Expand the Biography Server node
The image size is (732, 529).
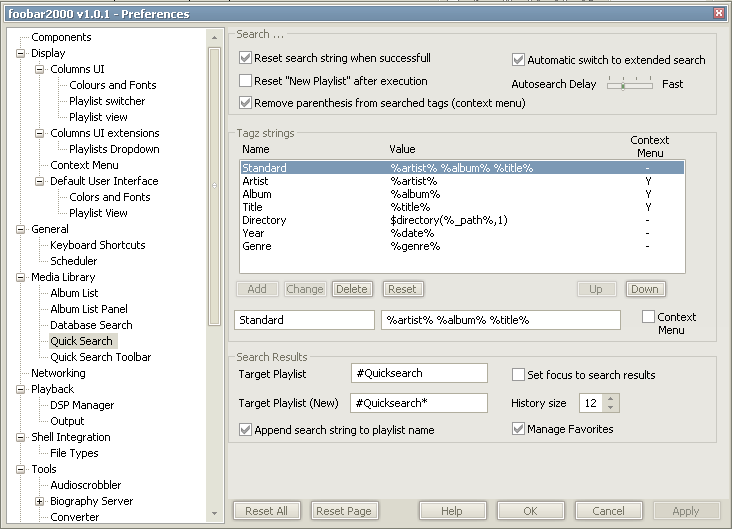[40, 501]
